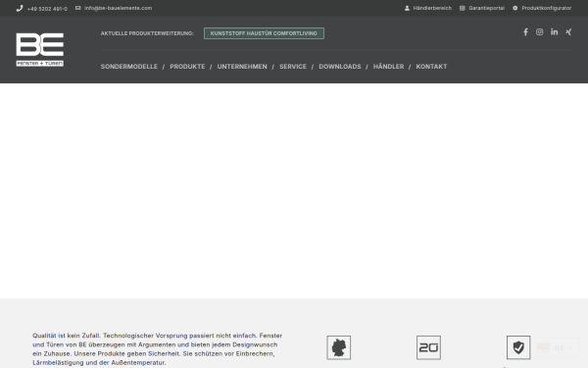
Task: Open the Xing profile icon
Action: click(568, 32)
